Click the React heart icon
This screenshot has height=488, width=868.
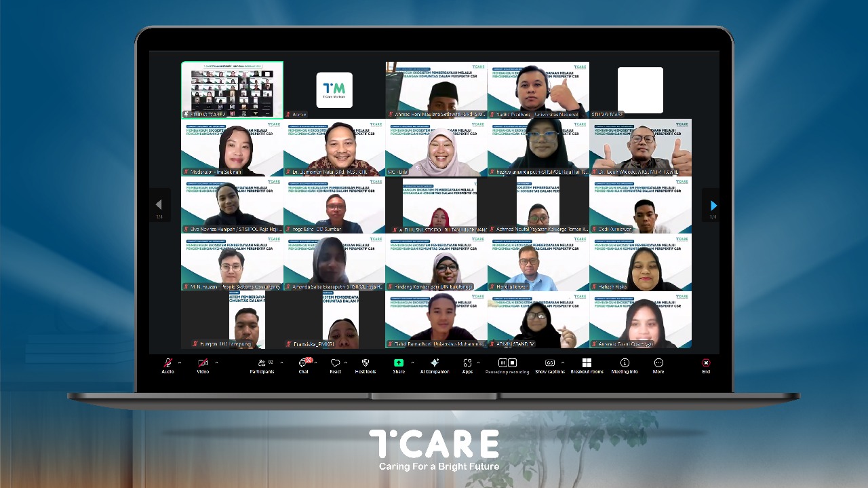[x=335, y=364]
